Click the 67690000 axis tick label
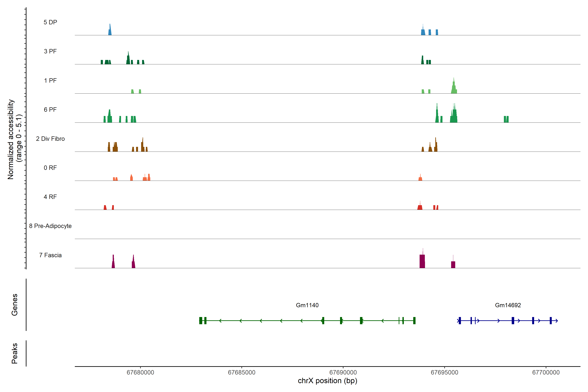The image size is (588, 392). (x=343, y=372)
